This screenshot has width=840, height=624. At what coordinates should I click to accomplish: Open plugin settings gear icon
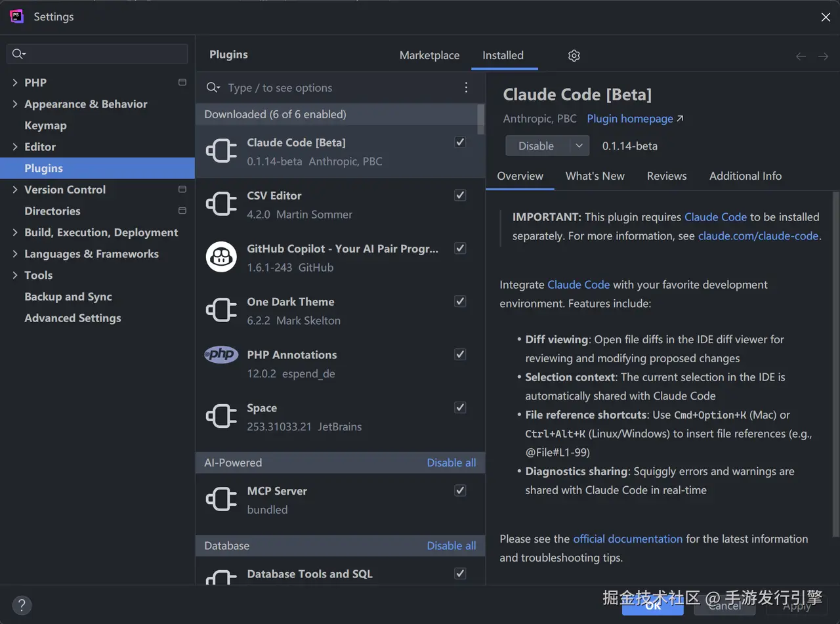(574, 55)
